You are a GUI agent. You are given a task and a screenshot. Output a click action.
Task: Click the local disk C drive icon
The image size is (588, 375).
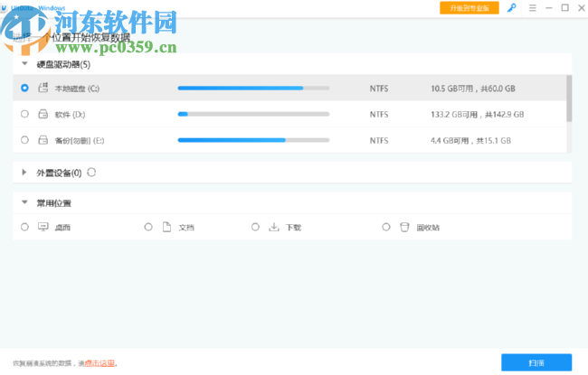(x=43, y=88)
